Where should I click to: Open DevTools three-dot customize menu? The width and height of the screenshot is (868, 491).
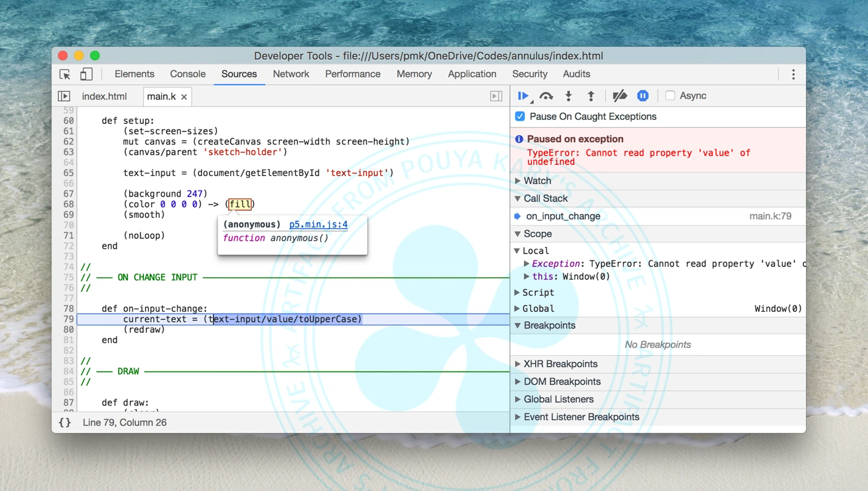point(793,74)
